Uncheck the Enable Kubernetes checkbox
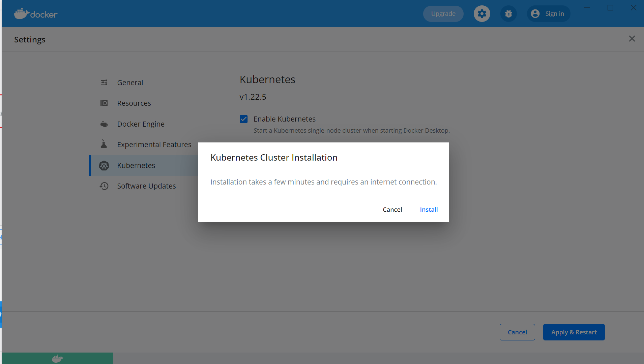Image resolution: width=644 pixels, height=364 pixels. (243, 119)
